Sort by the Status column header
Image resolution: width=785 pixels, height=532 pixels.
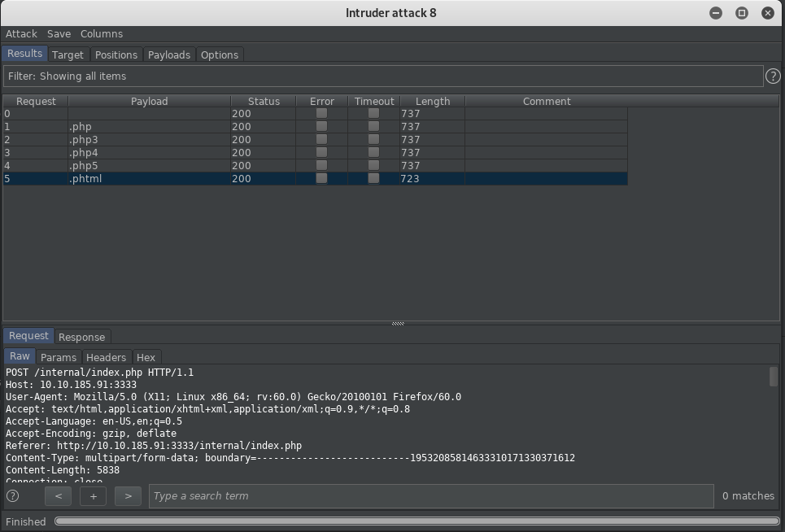(264, 101)
